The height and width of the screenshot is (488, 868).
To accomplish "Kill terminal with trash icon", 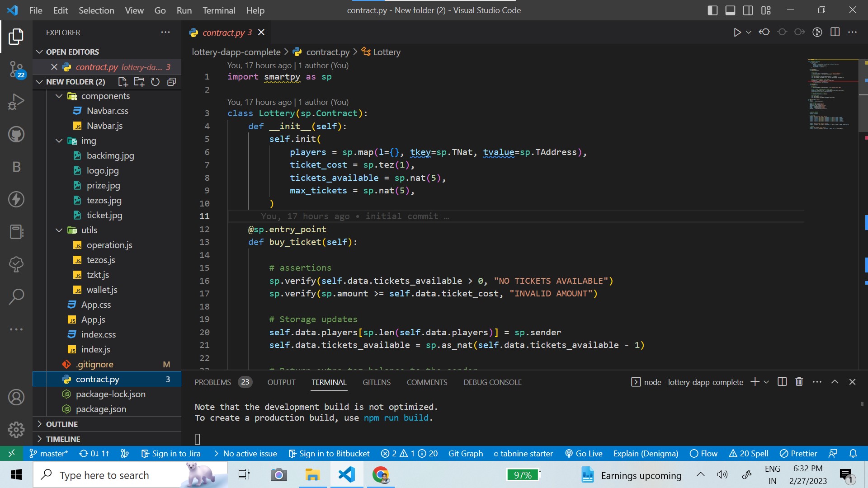I will [799, 382].
